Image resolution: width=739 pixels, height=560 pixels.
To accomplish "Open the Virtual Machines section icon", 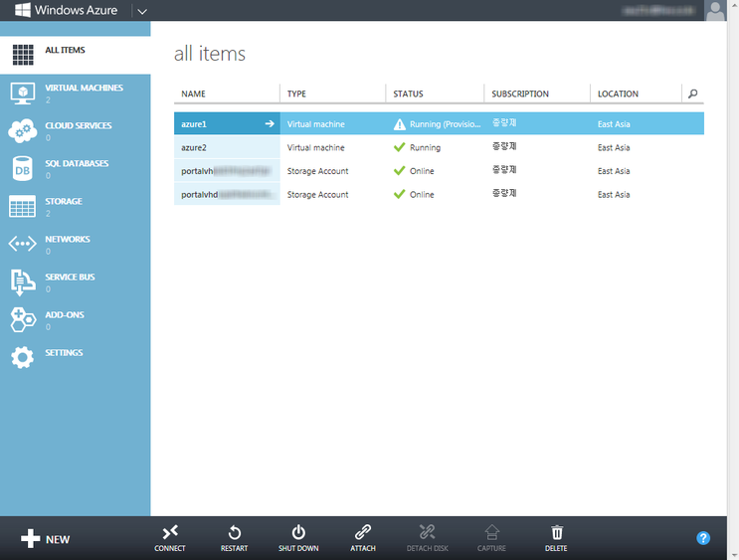I will coord(23,93).
